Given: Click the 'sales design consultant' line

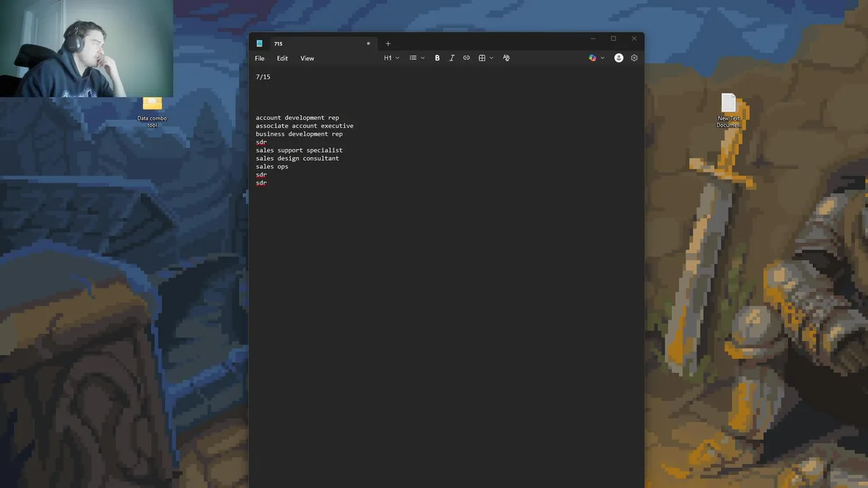Looking at the screenshot, I should pyautogui.click(x=297, y=159).
